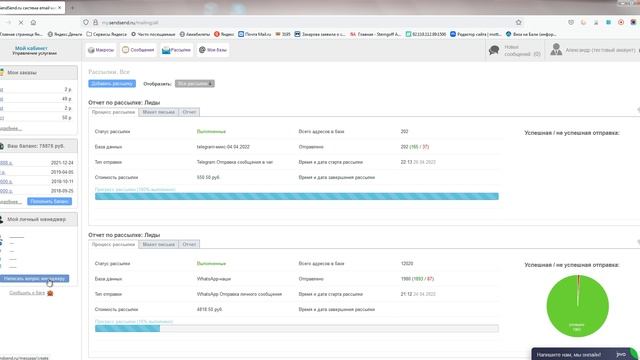Open the Часто посещаемые bookmark
The image size is (640, 360).
coord(153,34)
